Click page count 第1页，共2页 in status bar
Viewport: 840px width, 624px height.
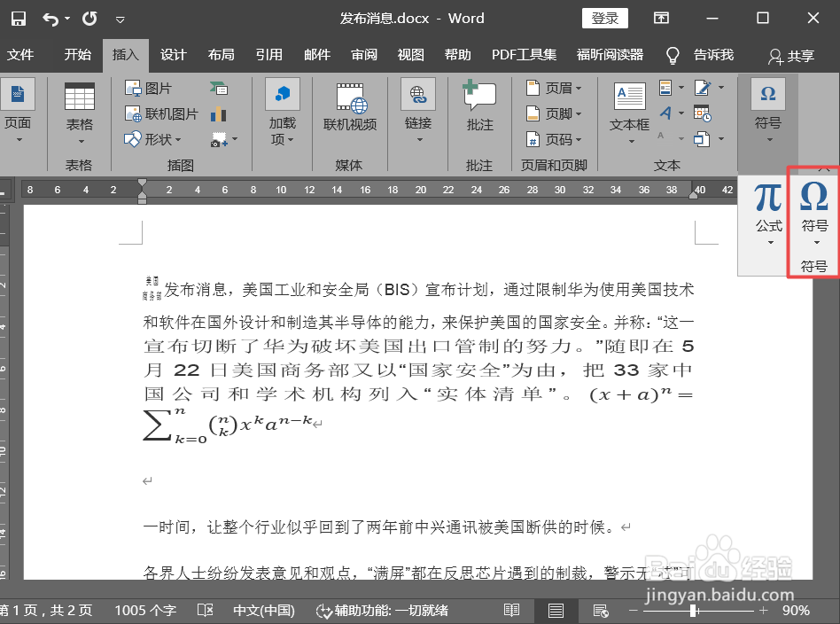tap(46, 610)
